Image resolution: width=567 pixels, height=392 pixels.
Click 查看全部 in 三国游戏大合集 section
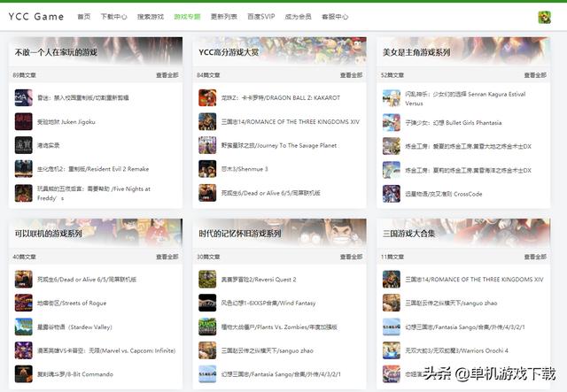(x=535, y=257)
